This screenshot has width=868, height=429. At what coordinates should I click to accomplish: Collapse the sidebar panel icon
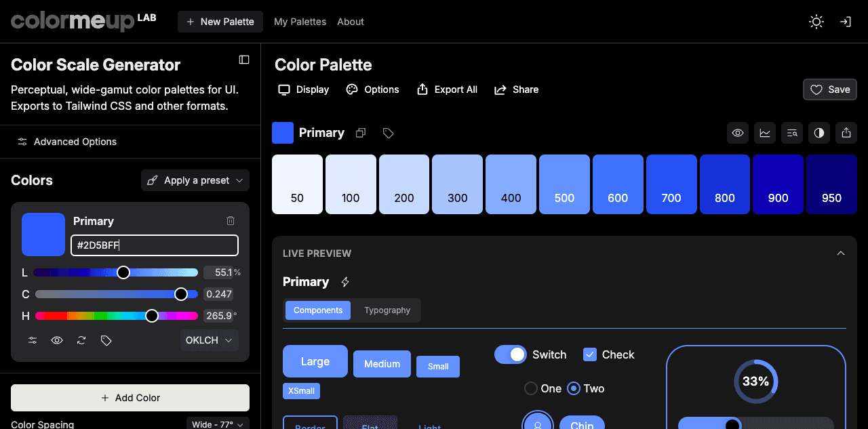click(244, 60)
